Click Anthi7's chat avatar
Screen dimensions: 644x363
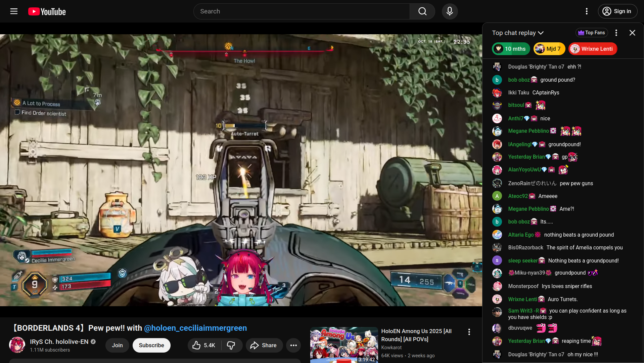[x=497, y=118]
